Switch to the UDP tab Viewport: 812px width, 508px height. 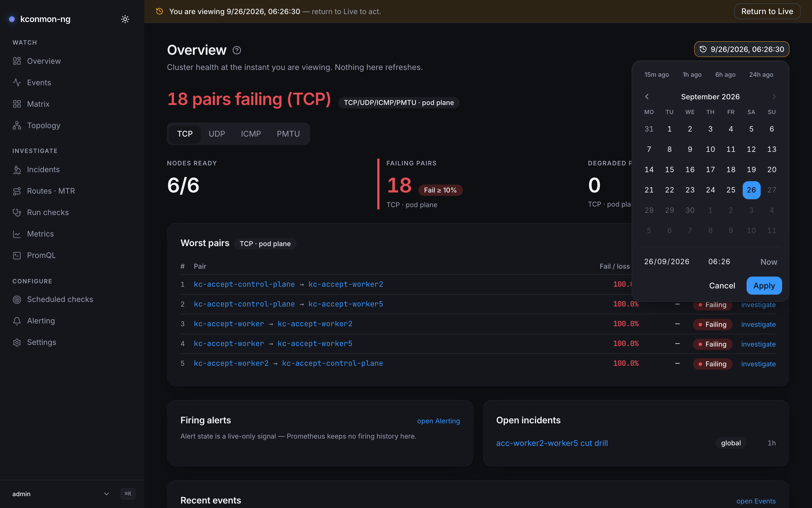click(217, 134)
